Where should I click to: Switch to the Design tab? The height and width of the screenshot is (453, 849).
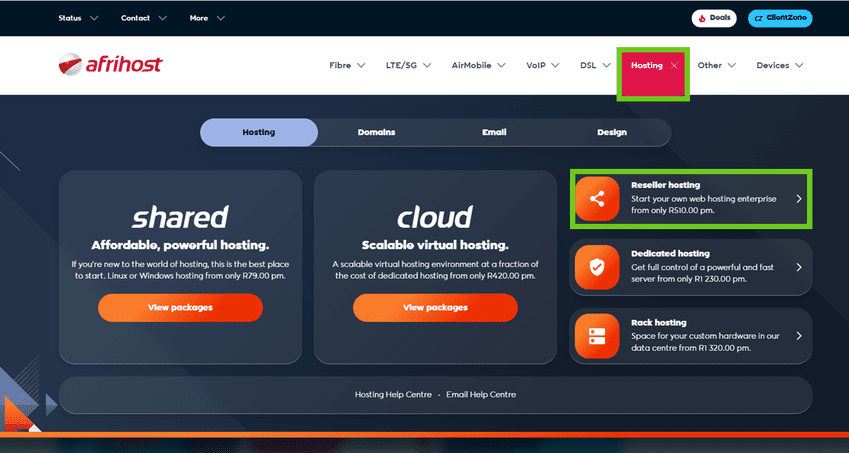[x=612, y=132]
